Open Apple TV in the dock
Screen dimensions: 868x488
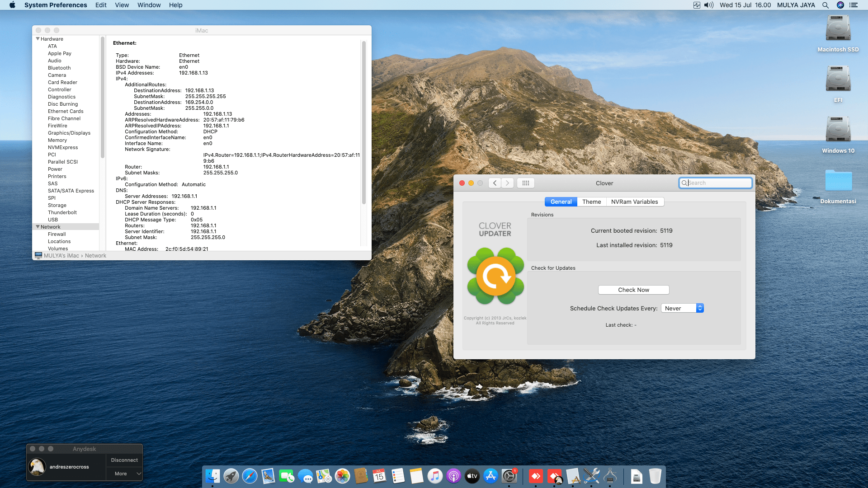(472, 476)
